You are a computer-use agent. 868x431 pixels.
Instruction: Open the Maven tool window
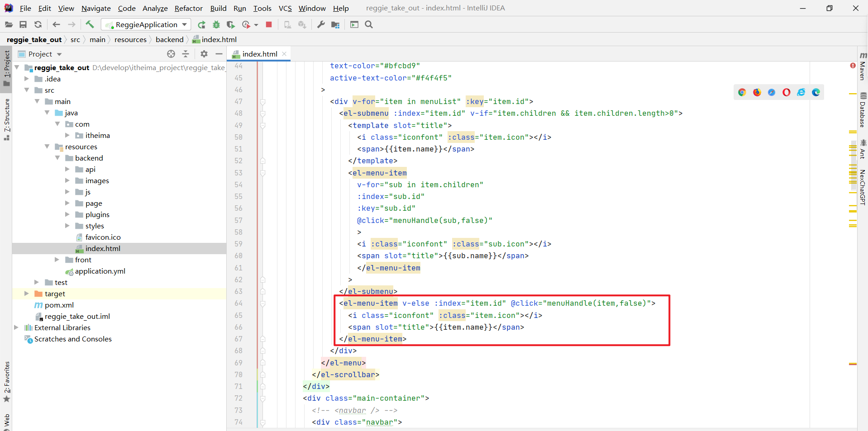click(x=863, y=66)
